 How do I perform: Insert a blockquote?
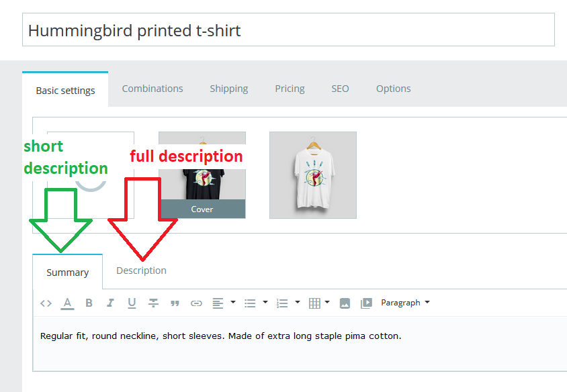[x=175, y=303]
